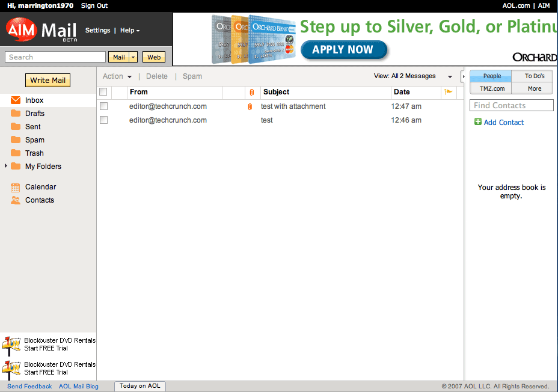
Task: Open the AIM link in top bar
Action: (544, 5)
